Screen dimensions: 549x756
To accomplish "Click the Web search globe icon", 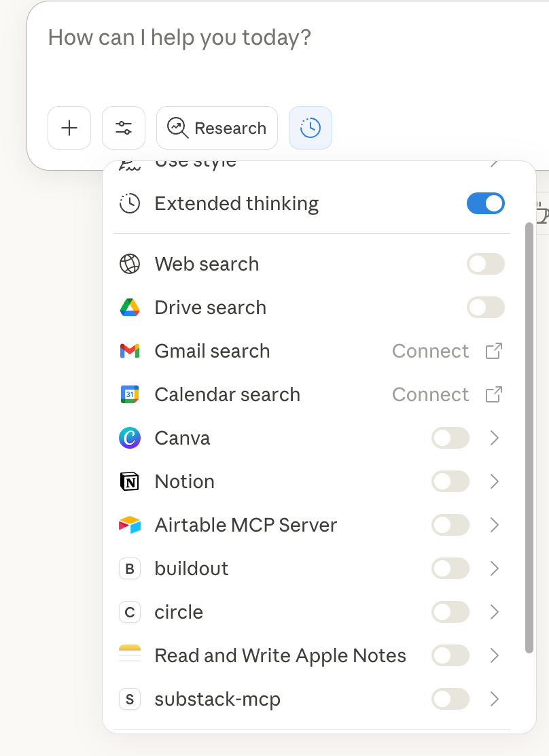I will pos(130,264).
